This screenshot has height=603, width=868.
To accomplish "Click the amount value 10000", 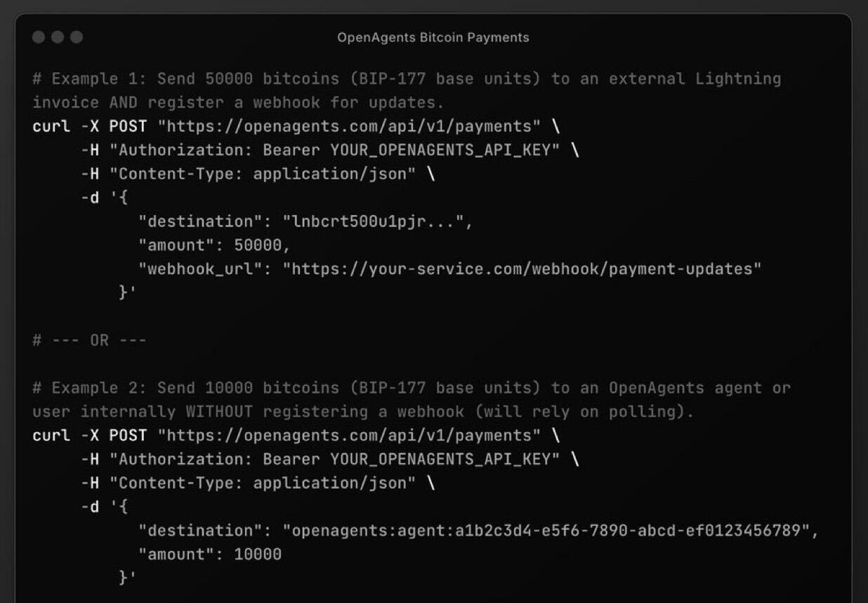I will pos(258,555).
